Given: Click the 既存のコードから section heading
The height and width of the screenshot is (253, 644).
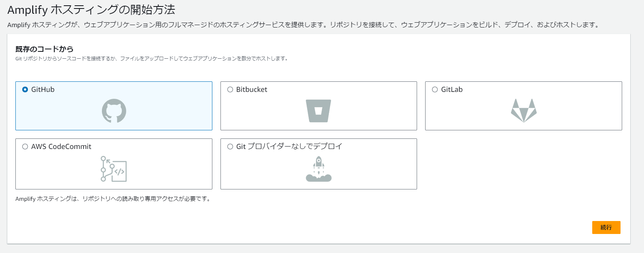Looking at the screenshot, I should [44, 49].
